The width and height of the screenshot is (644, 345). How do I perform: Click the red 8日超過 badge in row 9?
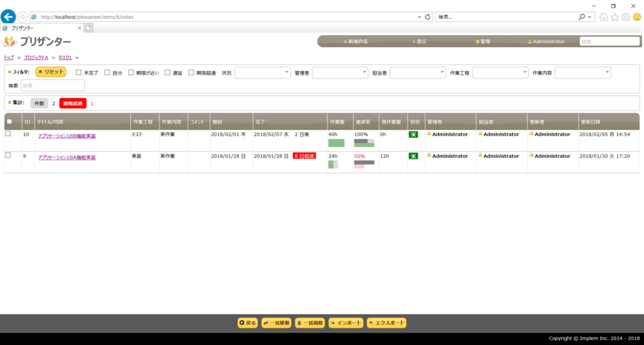click(x=304, y=156)
